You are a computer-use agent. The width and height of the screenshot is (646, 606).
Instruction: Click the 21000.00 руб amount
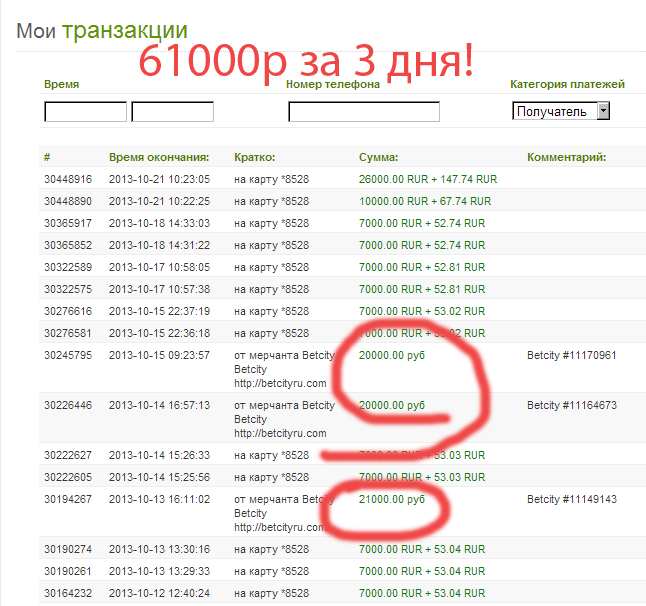[391, 499]
